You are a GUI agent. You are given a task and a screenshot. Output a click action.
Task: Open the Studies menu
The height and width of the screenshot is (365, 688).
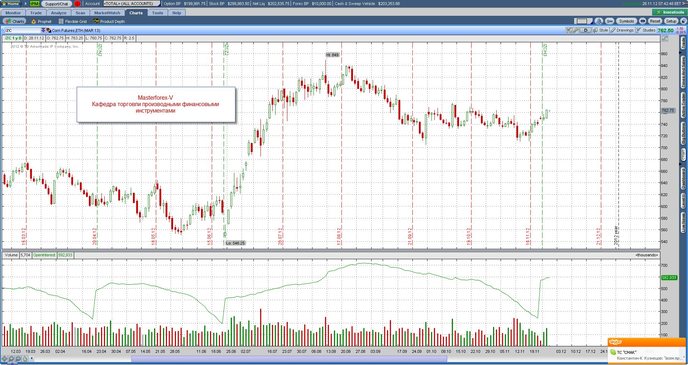[646, 31]
